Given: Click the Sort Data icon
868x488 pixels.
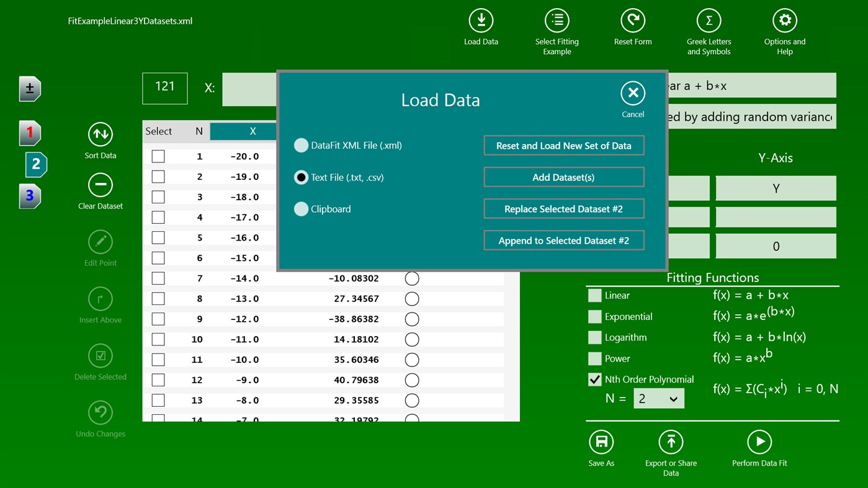Looking at the screenshot, I should 100,135.
